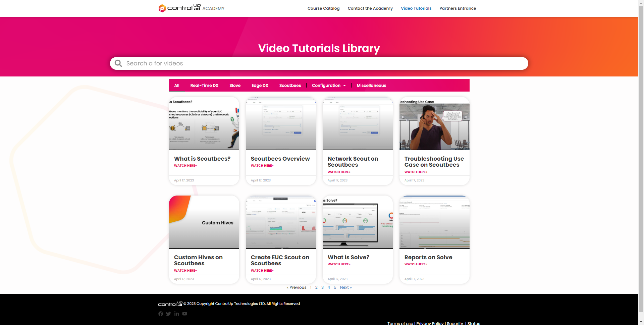Go to pagination page 2
644x325 pixels.
click(316, 287)
